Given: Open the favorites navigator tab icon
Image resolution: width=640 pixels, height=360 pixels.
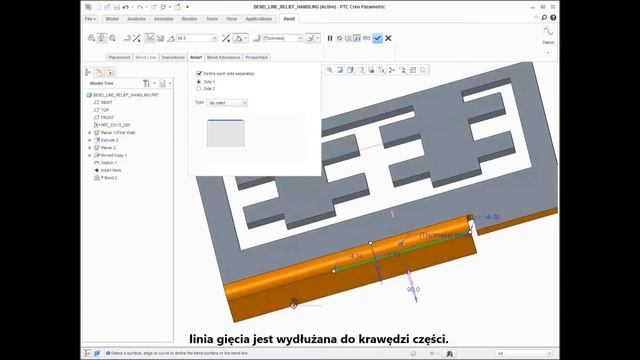Looking at the screenshot, I should 110,72.
